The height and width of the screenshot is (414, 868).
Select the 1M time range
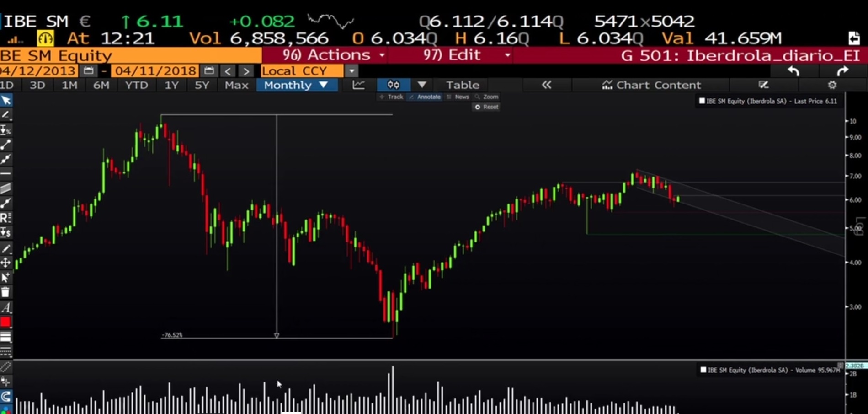(69, 85)
